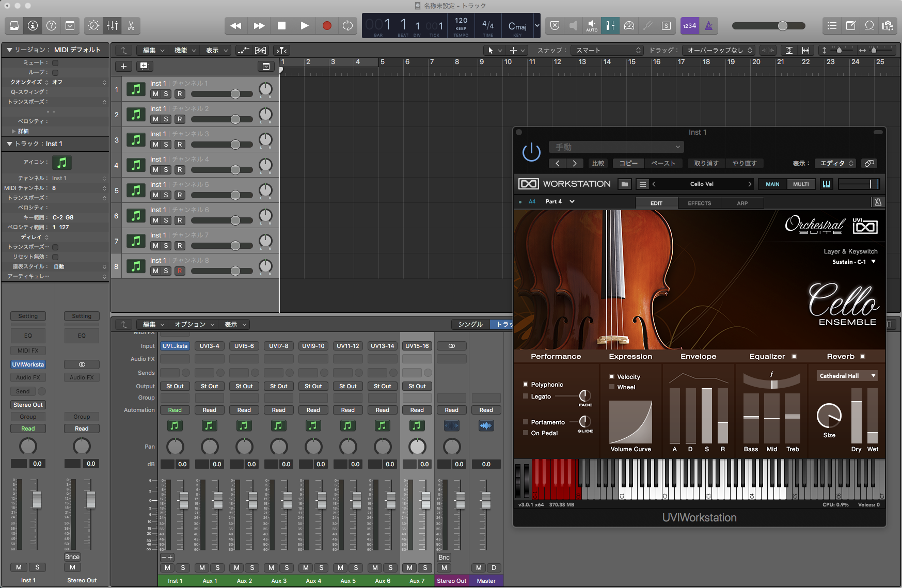Toggle the metronome click icon
The height and width of the screenshot is (588, 902).
(709, 25)
